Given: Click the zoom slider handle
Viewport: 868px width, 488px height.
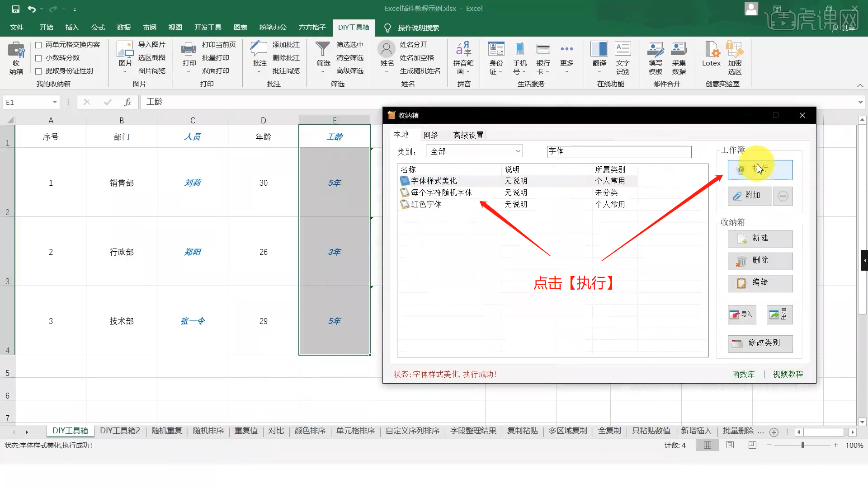Looking at the screenshot, I should (x=803, y=445).
